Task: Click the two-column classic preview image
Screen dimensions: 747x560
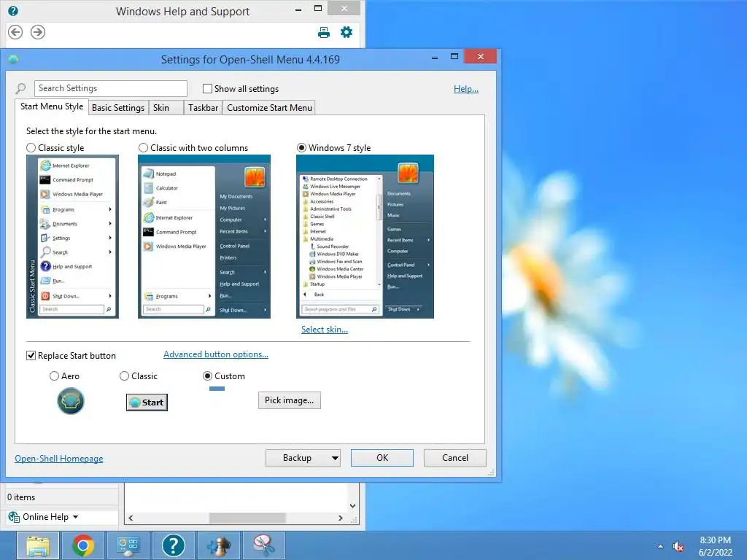Action: point(204,237)
